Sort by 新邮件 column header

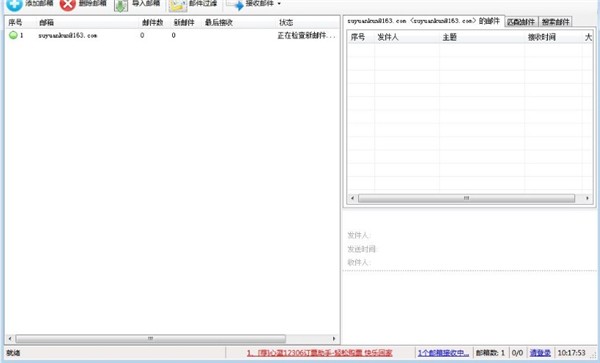point(184,23)
